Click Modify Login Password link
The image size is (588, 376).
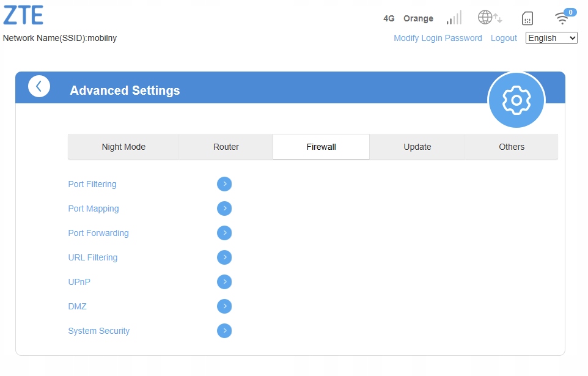[x=438, y=38]
